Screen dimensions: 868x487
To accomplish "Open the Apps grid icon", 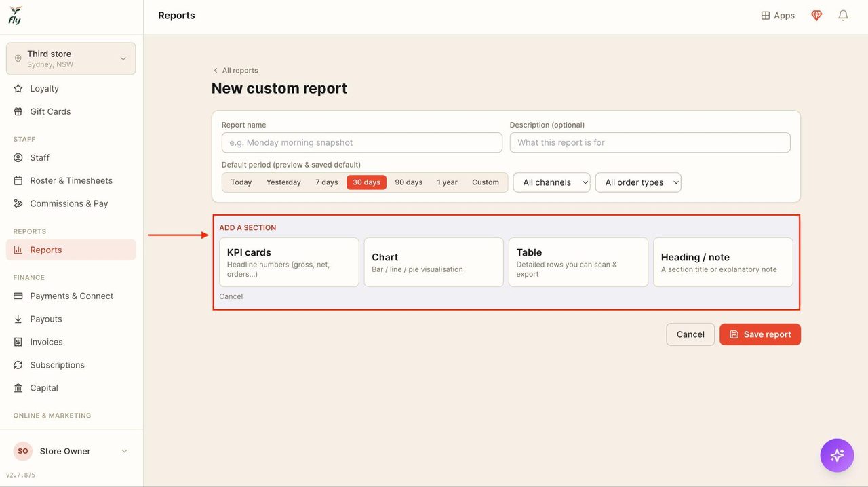I will point(766,16).
